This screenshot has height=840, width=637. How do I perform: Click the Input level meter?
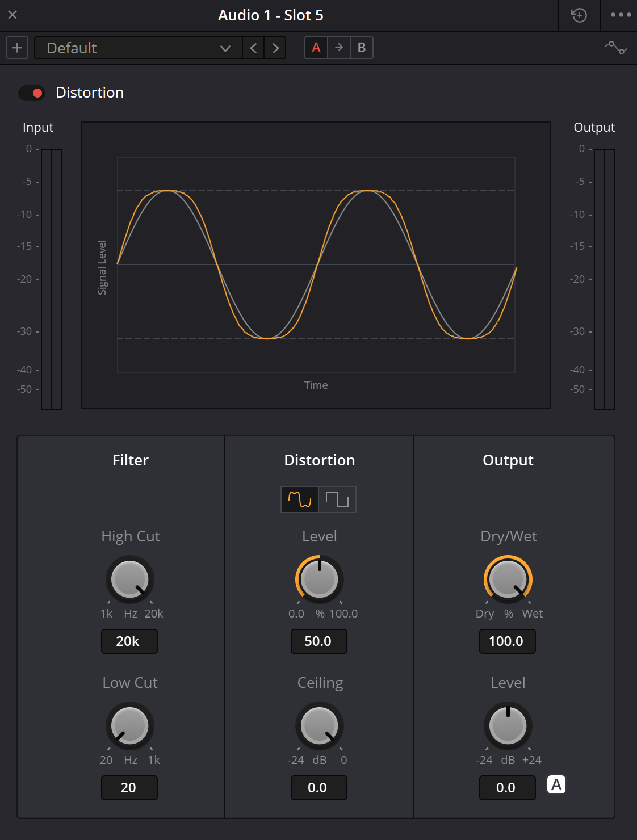(x=52, y=279)
